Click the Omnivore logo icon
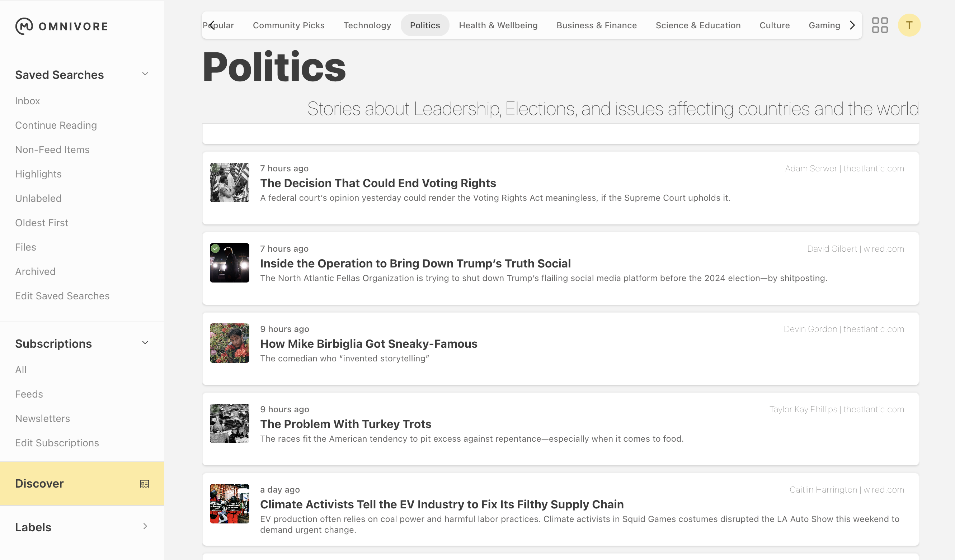Image resolution: width=955 pixels, height=560 pixels. pyautogui.click(x=24, y=26)
